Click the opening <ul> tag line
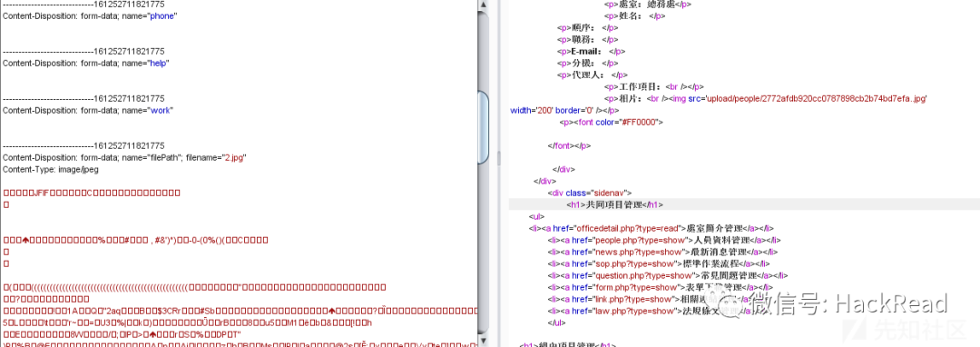 (536, 216)
